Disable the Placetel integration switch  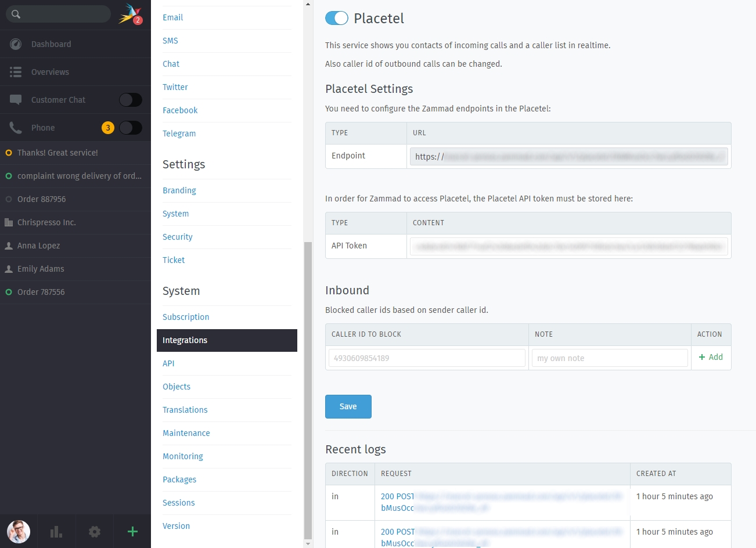pos(337,18)
